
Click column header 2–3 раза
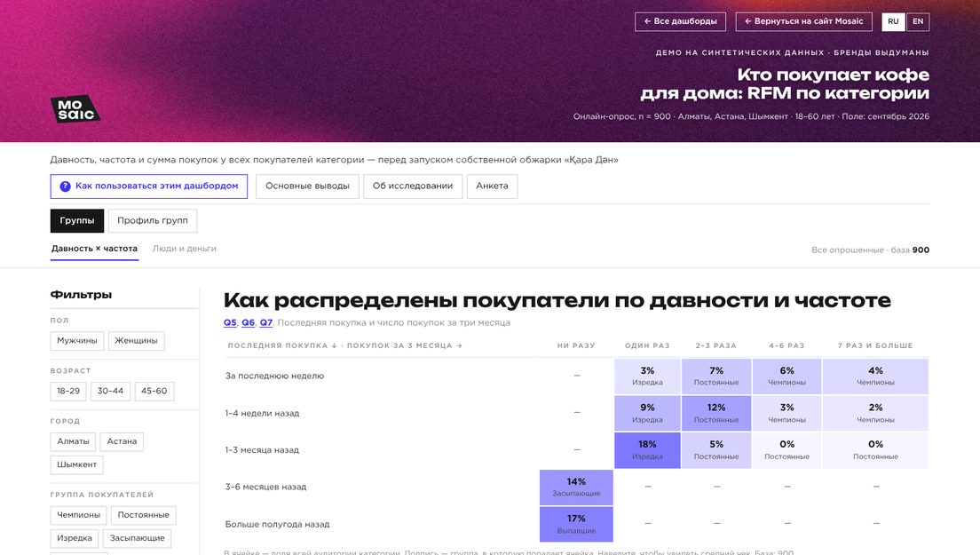pos(716,345)
